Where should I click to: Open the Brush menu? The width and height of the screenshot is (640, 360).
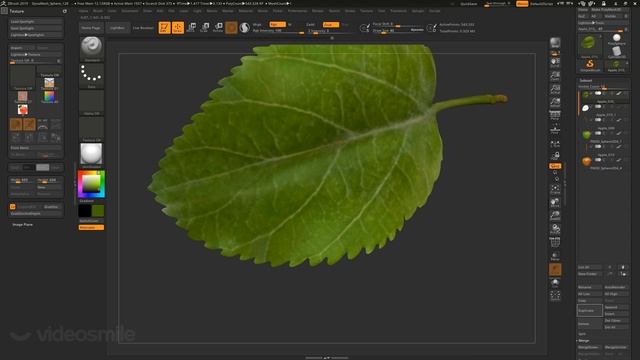98,11
